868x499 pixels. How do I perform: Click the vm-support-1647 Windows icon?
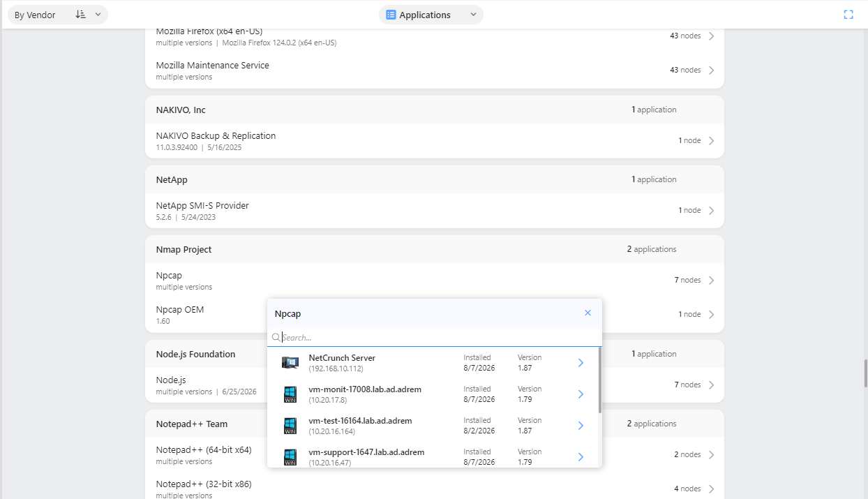pos(290,457)
